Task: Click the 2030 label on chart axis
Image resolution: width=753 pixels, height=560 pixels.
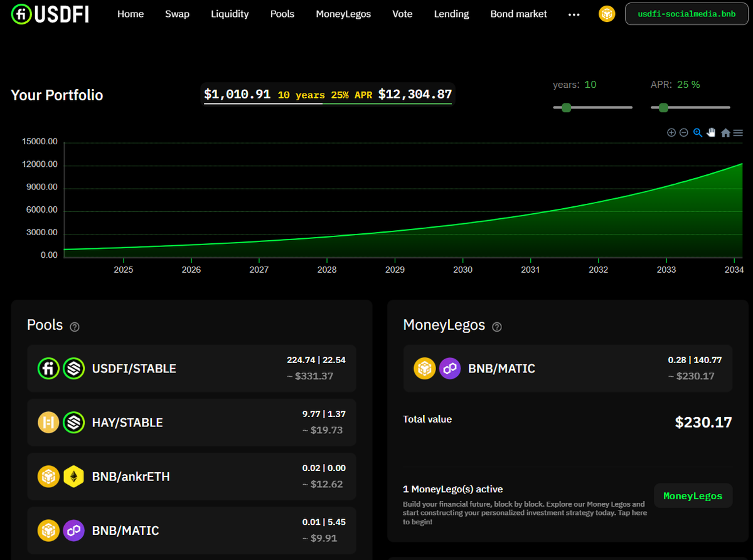Action: click(462, 270)
